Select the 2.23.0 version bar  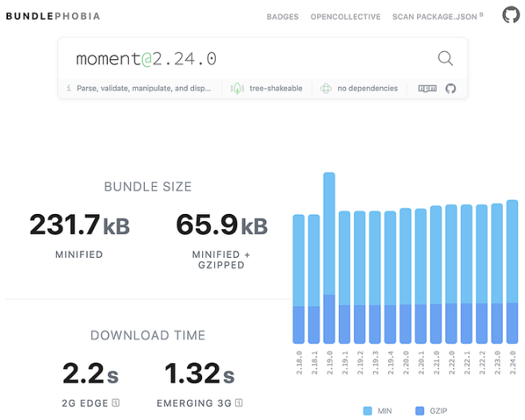497,273
